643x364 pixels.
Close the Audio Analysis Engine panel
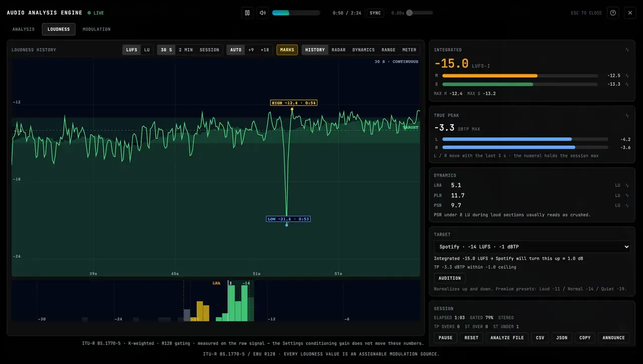coord(630,13)
